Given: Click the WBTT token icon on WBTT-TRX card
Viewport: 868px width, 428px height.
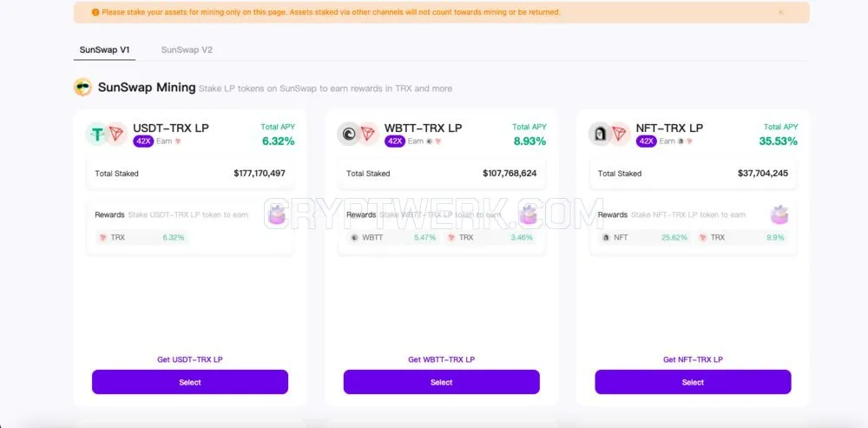Looking at the screenshot, I should (x=348, y=134).
